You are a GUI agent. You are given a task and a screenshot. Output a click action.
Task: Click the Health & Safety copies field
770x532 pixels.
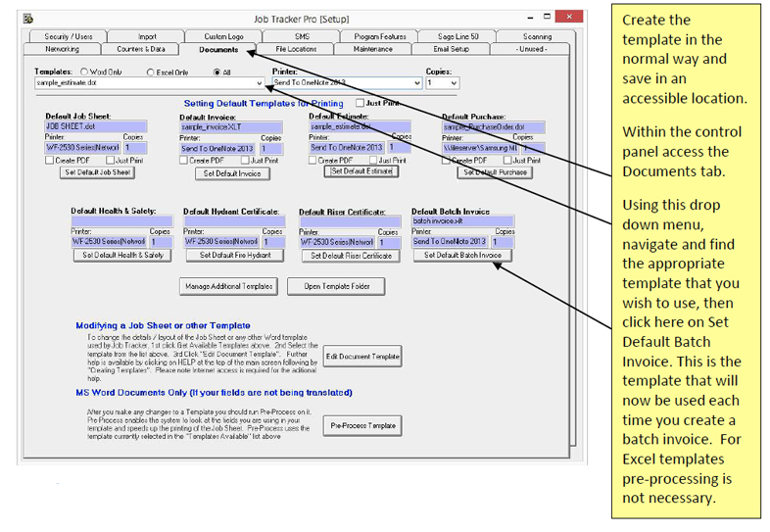tap(162, 242)
